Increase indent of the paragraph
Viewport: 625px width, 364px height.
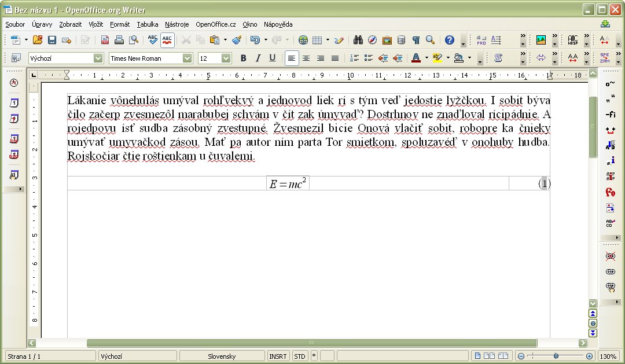398,58
